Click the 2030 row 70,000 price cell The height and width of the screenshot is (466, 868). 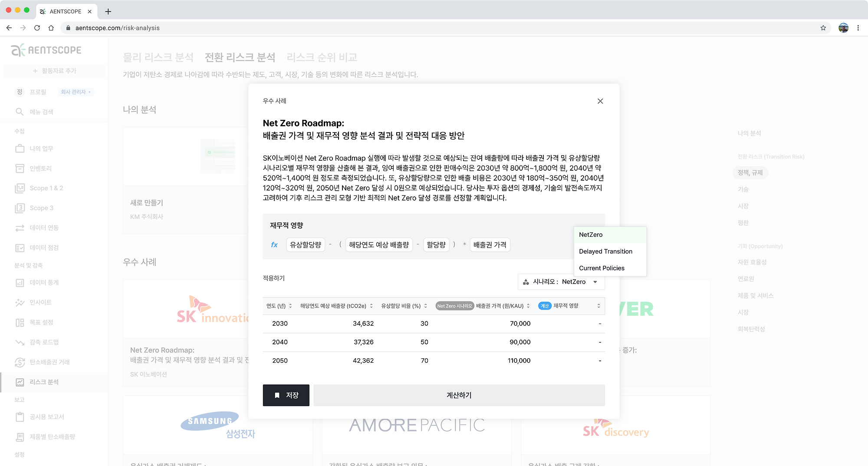(x=520, y=324)
